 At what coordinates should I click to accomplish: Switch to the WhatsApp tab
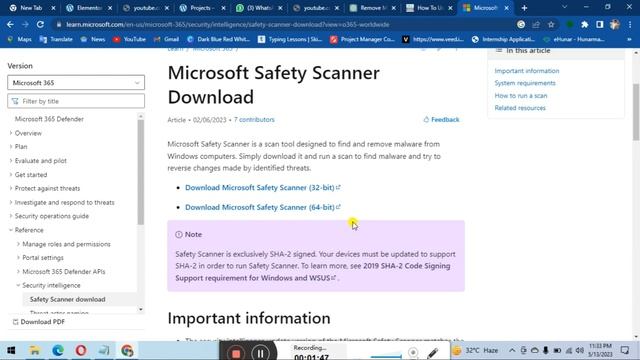(259, 8)
